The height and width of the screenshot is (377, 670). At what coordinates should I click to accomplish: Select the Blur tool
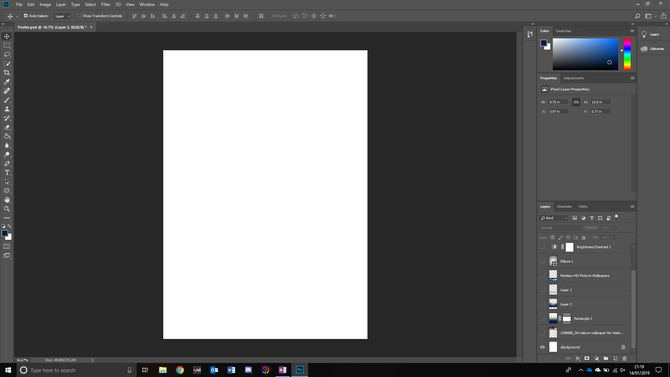7,145
